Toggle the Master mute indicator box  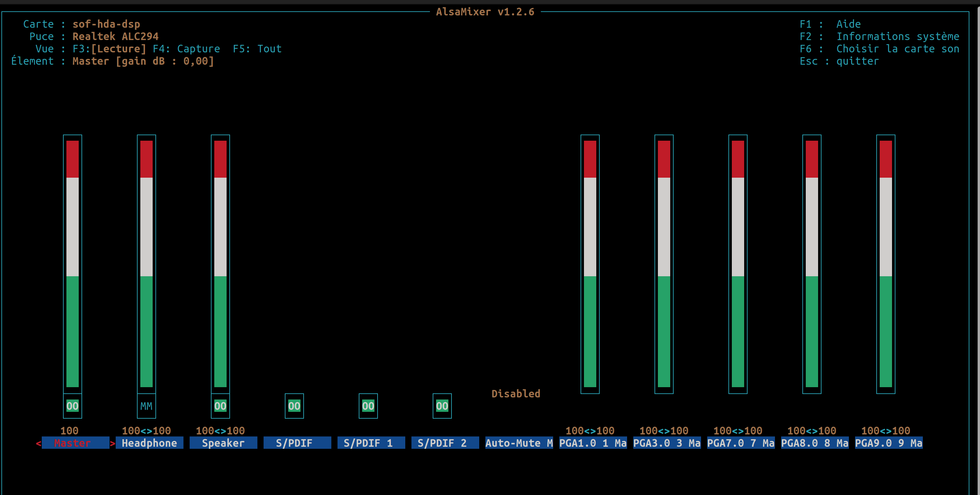coord(72,406)
